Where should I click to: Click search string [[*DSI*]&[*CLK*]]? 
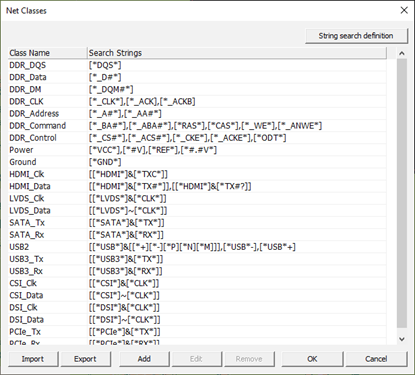(124, 307)
